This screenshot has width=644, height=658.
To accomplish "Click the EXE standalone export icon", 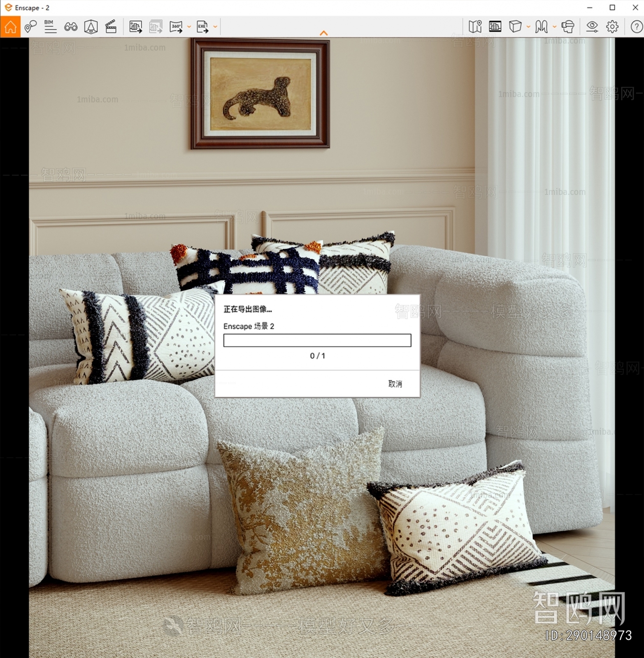I will pyautogui.click(x=202, y=27).
